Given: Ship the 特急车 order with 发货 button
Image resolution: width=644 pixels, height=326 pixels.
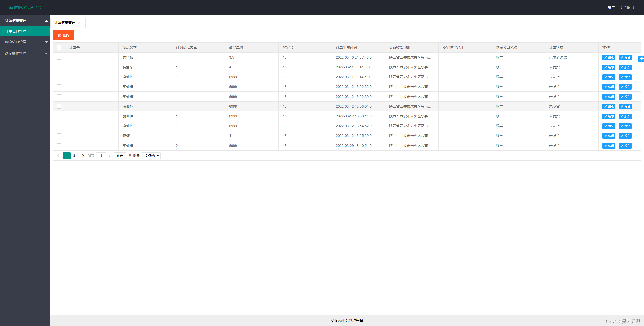Looking at the screenshot, I should tap(625, 67).
